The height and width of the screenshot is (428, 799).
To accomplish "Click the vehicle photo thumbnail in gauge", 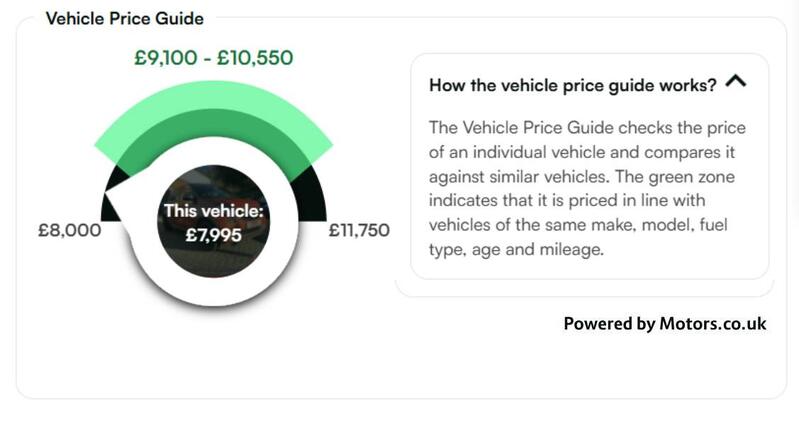I will click(x=214, y=221).
